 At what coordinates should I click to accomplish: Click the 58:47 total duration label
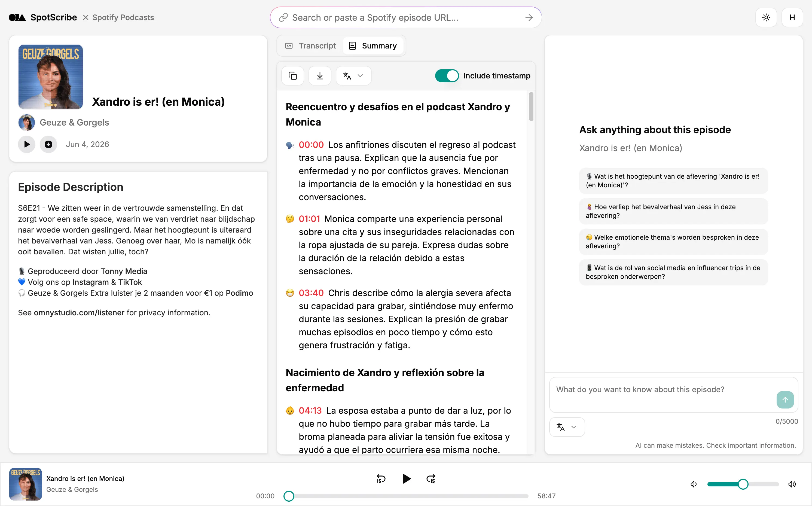546,496
